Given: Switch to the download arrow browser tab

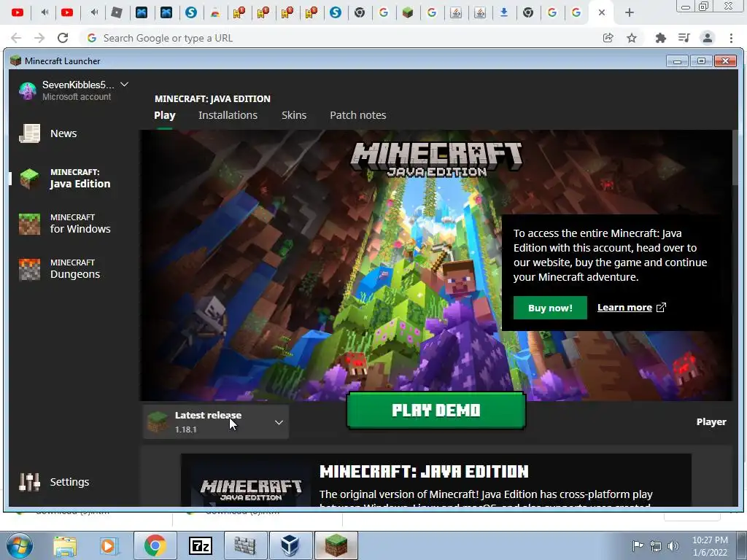Looking at the screenshot, I should pyautogui.click(x=503, y=12).
